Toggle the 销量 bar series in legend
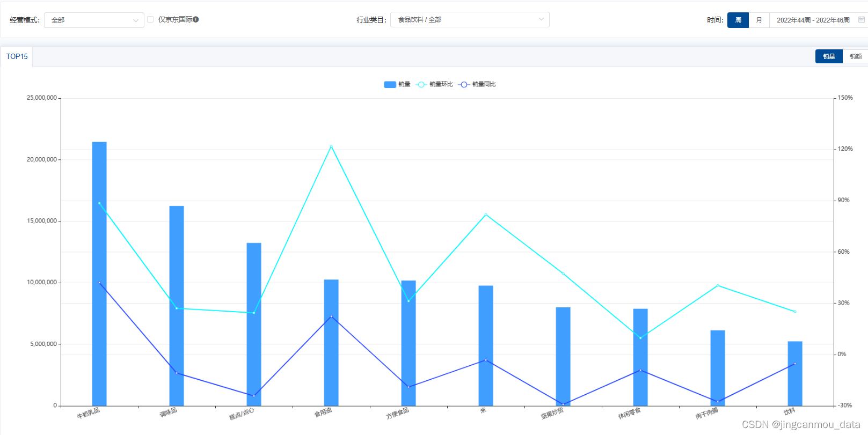 [397, 84]
